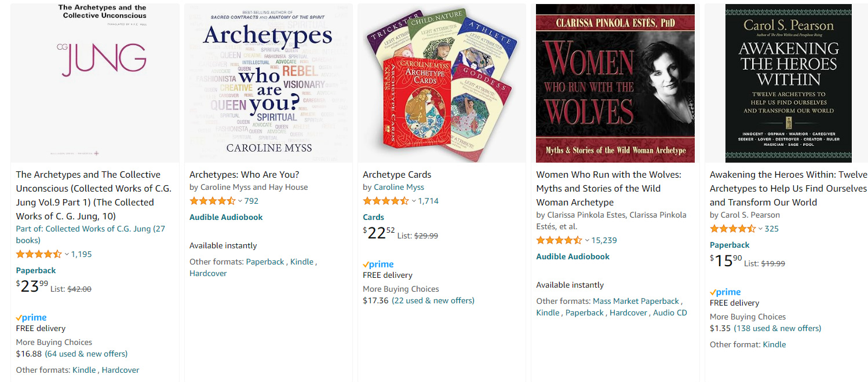The height and width of the screenshot is (382, 868).
Task: Open Awakening the Heroes Within cover image
Action: click(788, 83)
